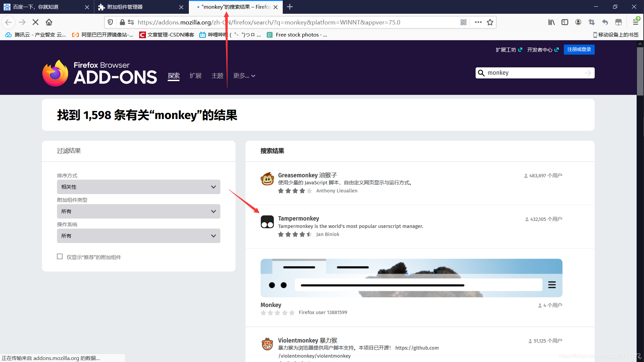Open the Library toolbar icon

551,22
